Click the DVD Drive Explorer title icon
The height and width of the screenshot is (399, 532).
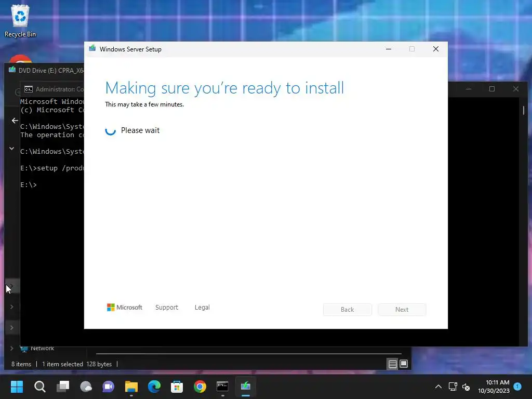click(12, 70)
